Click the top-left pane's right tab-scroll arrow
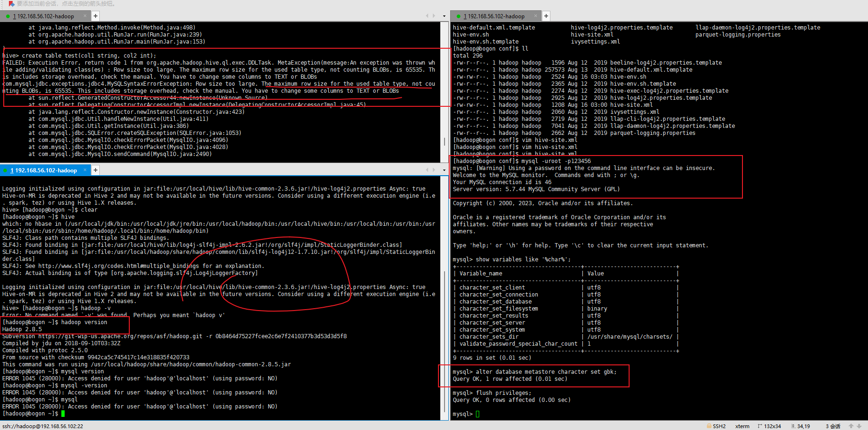Screen dimensions: 868x430 tap(434, 16)
